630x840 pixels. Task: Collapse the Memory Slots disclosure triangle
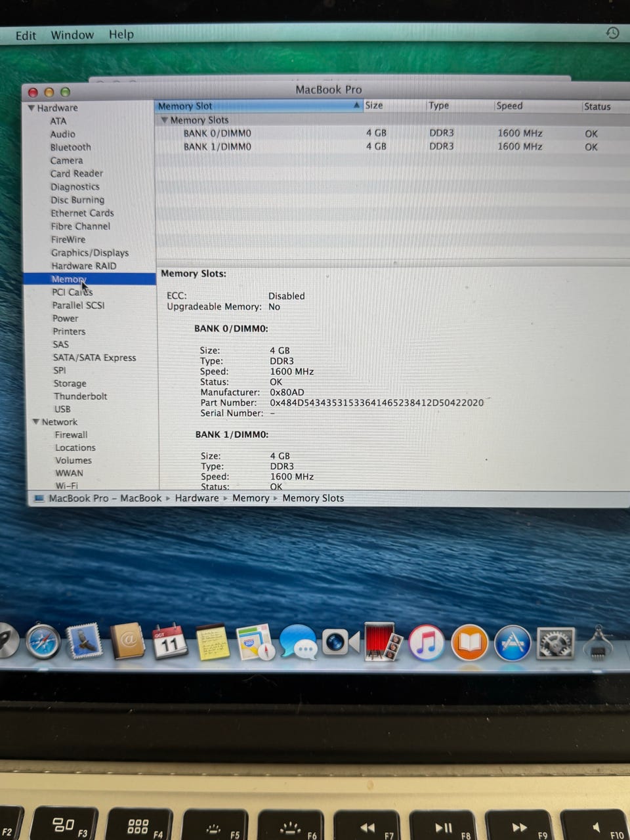(164, 120)
